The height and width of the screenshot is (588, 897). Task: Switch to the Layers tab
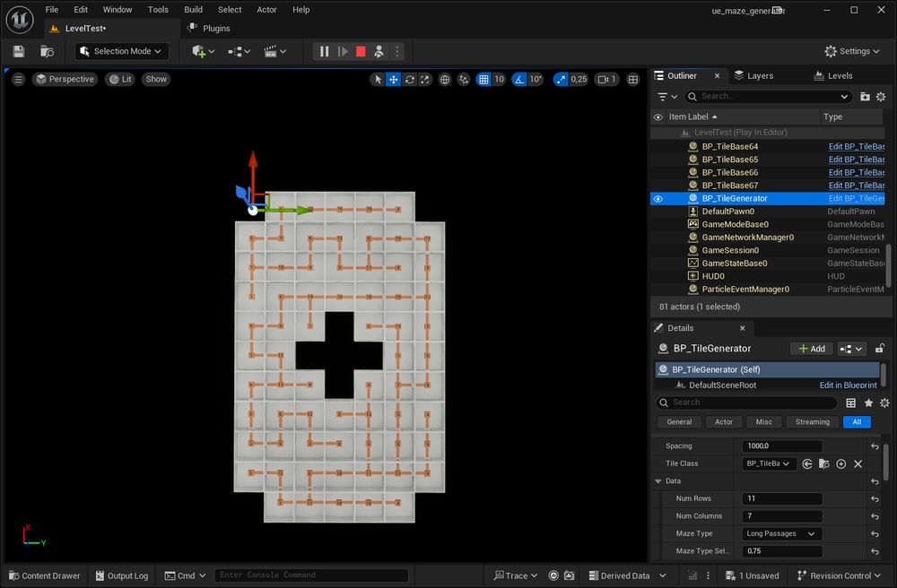753,75
